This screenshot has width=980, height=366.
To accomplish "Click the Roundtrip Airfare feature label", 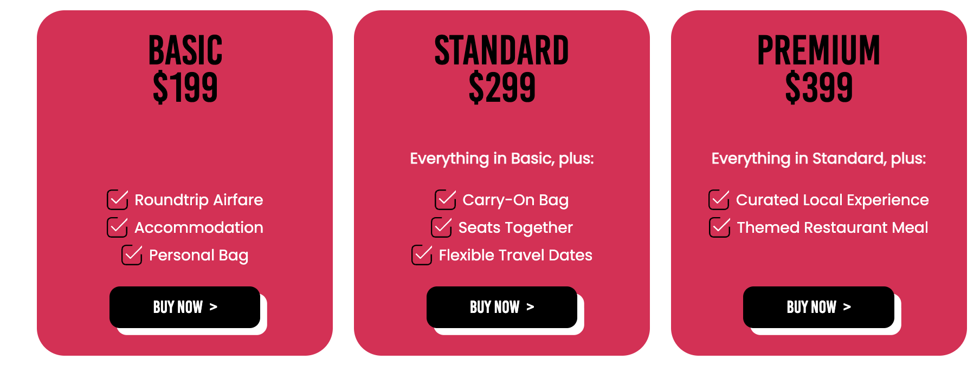I will tap(199, 200).
